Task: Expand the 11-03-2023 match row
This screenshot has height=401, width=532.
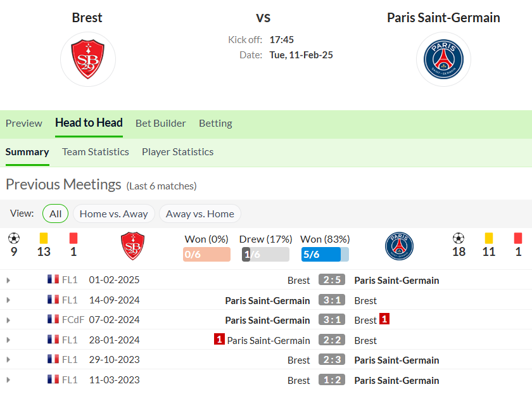Action: (8, 380)
